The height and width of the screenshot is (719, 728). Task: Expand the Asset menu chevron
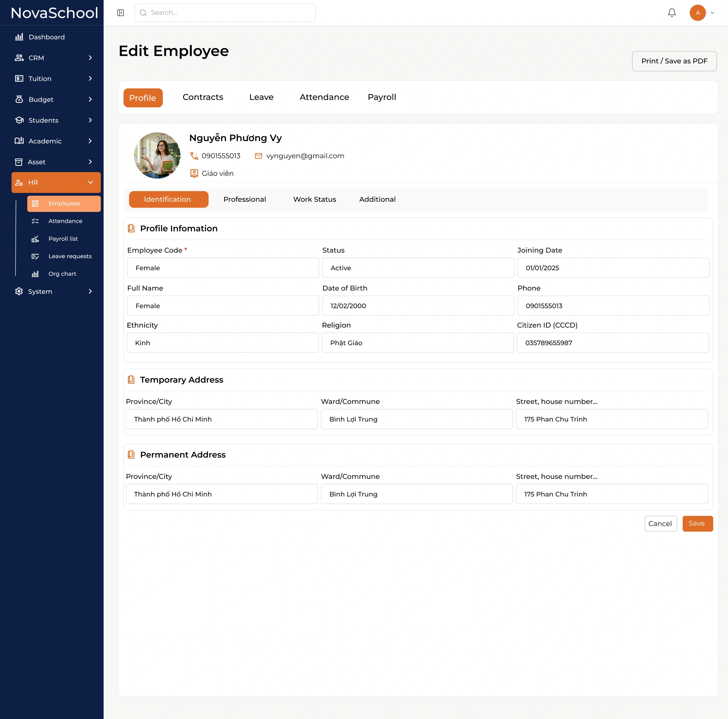pyautogui.click(x=90, y=162)
